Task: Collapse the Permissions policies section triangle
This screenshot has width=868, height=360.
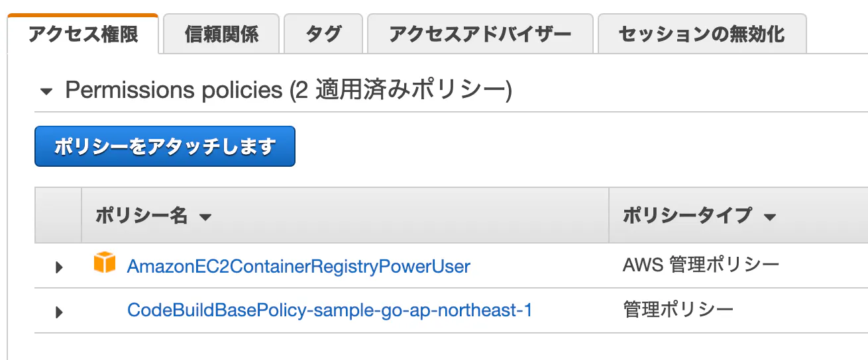Action: pyautogui.click(x=46, y=92)
